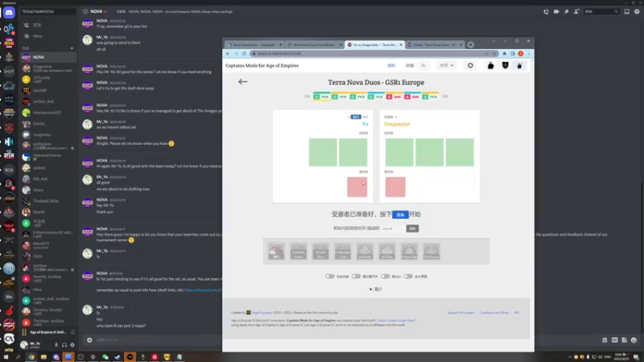Image resolution: width=644 pixels, height=362 pixels.
Task: Open Discord inbox icon
Action: [x=627, y=11]
